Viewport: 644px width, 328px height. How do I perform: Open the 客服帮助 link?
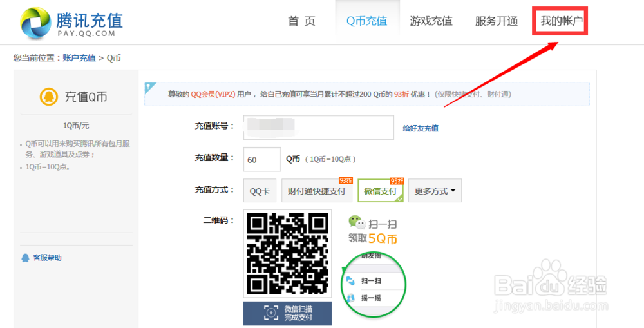[x=47, y=258]
